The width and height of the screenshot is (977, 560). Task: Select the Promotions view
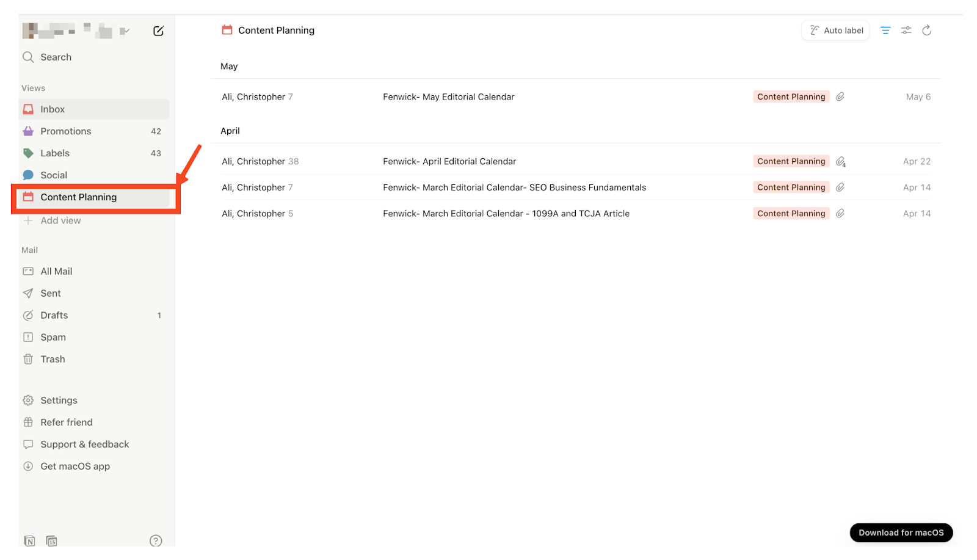pos(65,131)
